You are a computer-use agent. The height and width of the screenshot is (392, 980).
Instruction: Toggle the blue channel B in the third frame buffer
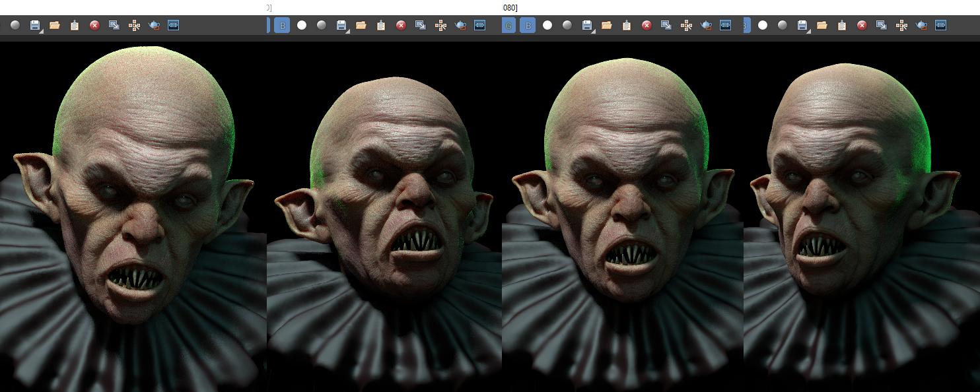click(x=528, y=26)
